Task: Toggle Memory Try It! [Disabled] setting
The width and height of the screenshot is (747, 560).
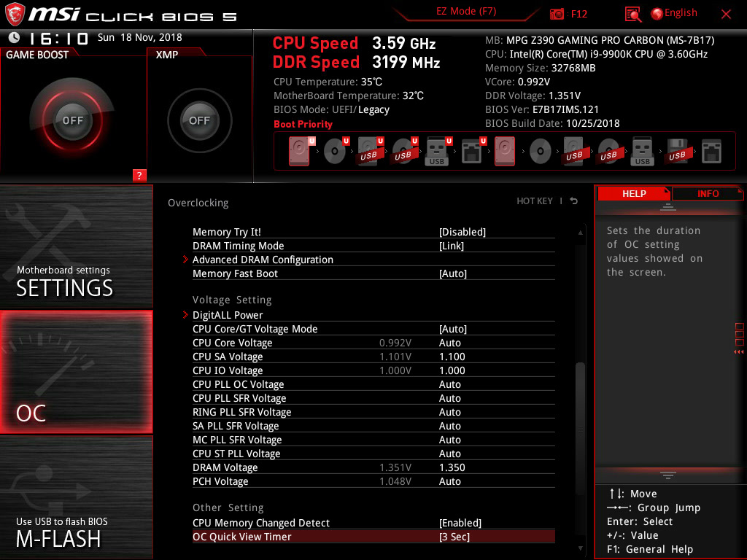Action: [x=373, y=232]
